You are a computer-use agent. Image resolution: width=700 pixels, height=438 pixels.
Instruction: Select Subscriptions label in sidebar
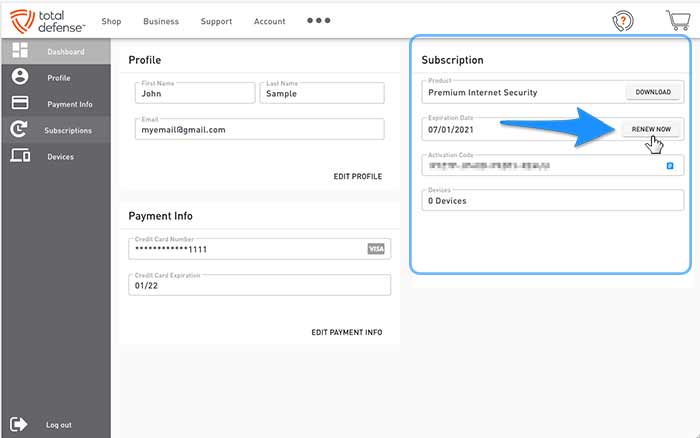point(68,130)
